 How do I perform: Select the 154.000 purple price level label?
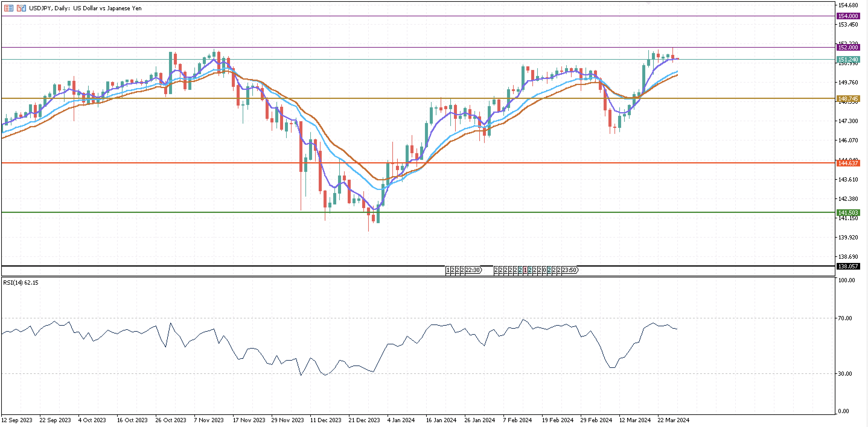[848, 16]
